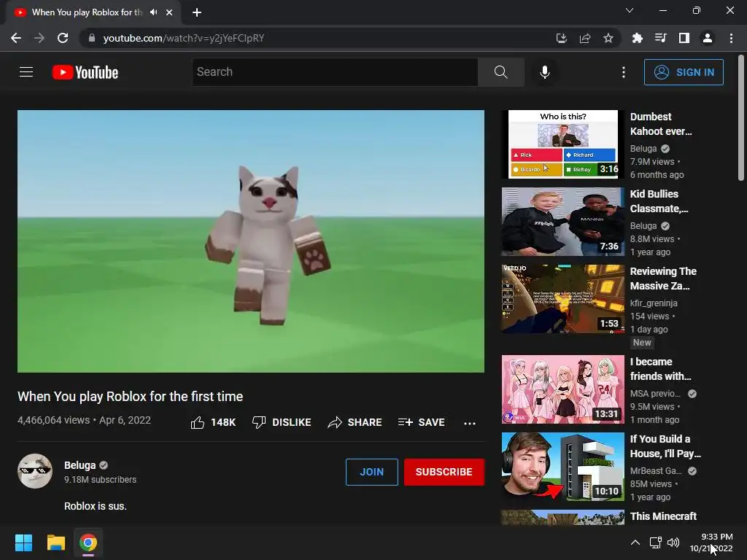Mute tab via speaker icon on tab
The width and height of the screenshot is (747, 560).
tap(153, 12)
